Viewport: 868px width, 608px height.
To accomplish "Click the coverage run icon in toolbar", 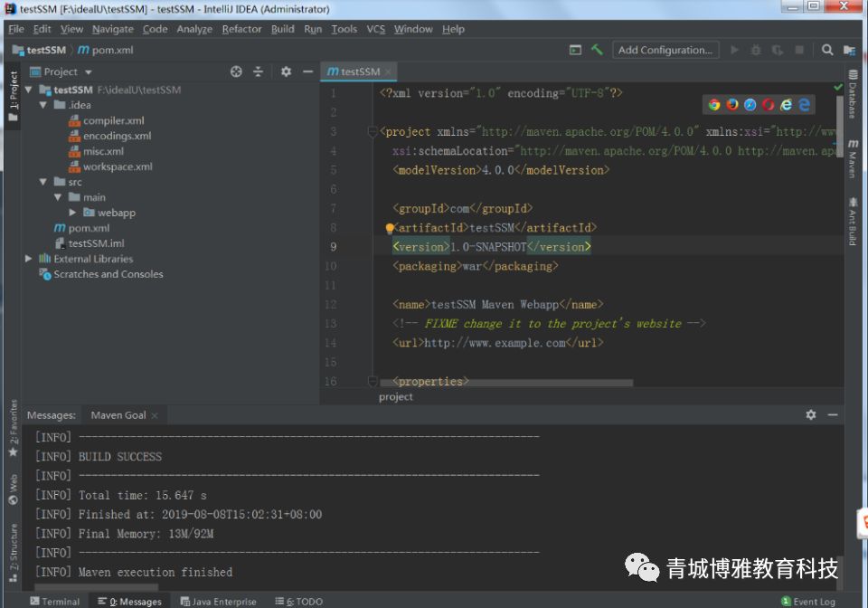I will click(778, 50).
